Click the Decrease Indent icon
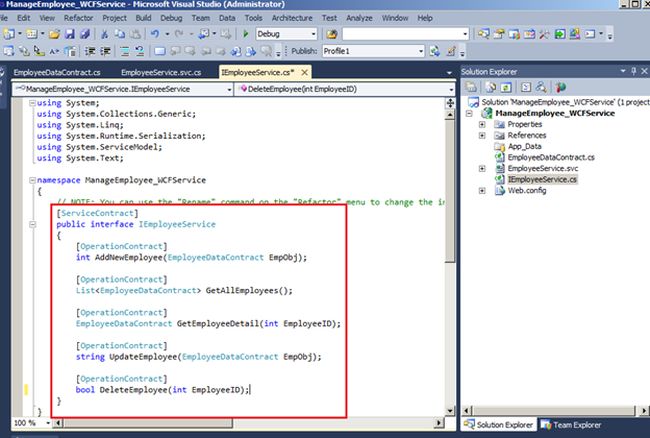The height and width of the screenshot is (438, 650). (90, 51)
